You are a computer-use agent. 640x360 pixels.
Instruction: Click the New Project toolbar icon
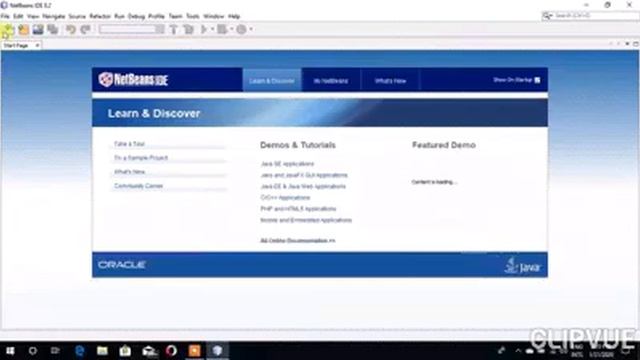23,29
